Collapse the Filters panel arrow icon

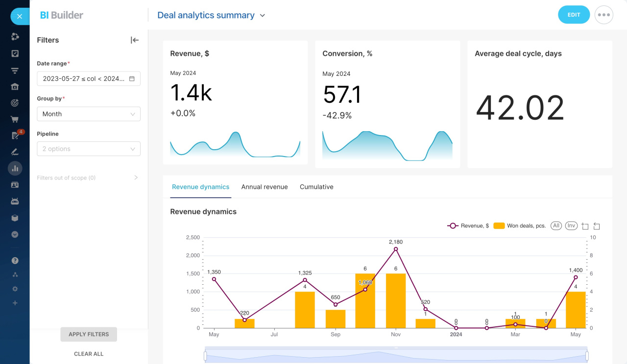[135, 40]
